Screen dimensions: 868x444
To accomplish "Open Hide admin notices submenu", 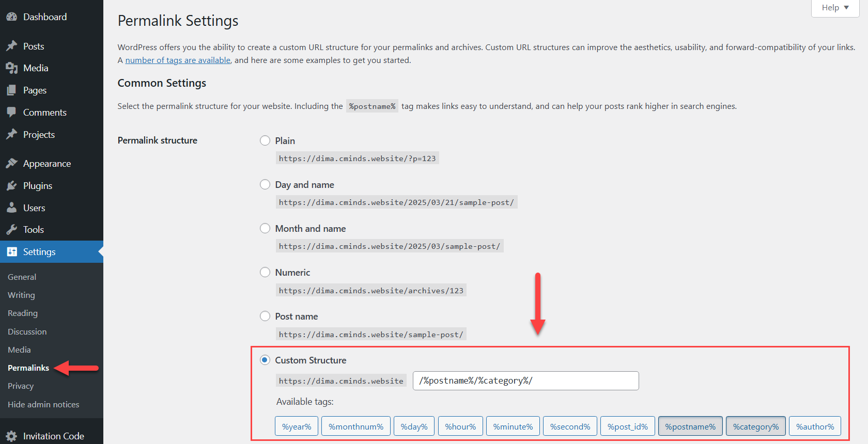I will (x=43, y=405).
